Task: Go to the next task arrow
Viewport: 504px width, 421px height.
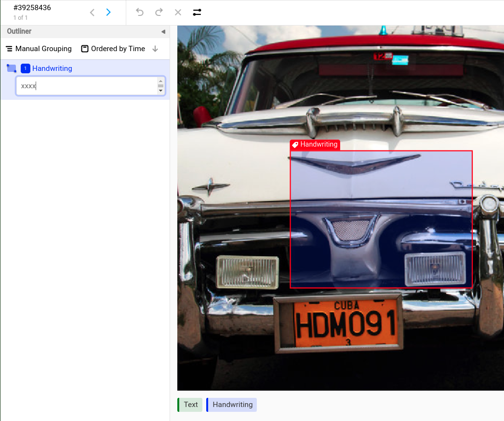Action: click(x=108, y=13)
